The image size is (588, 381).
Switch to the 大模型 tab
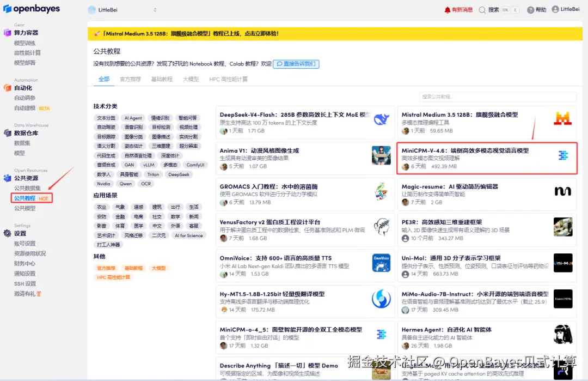click(x=191, y=79)
